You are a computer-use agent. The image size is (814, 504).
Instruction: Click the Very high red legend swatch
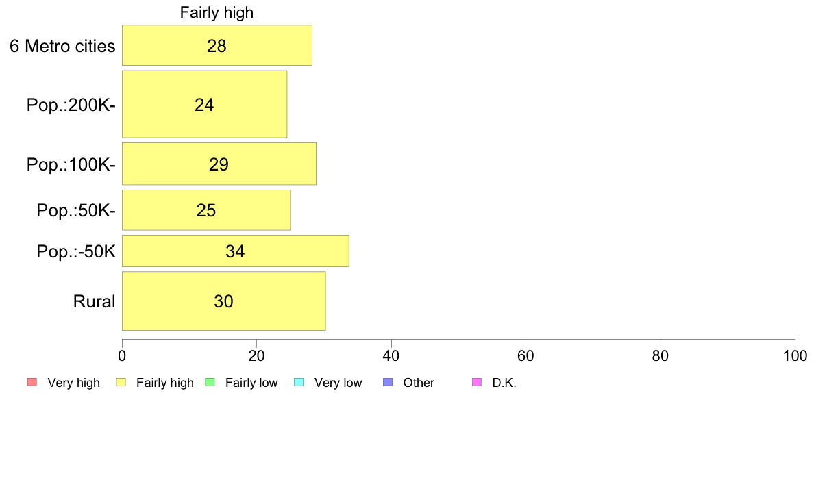tap(32, 383)
